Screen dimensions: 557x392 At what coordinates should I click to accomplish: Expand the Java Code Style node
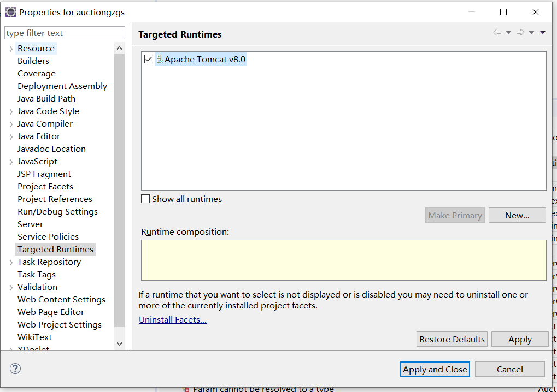[x=11, y=111]
